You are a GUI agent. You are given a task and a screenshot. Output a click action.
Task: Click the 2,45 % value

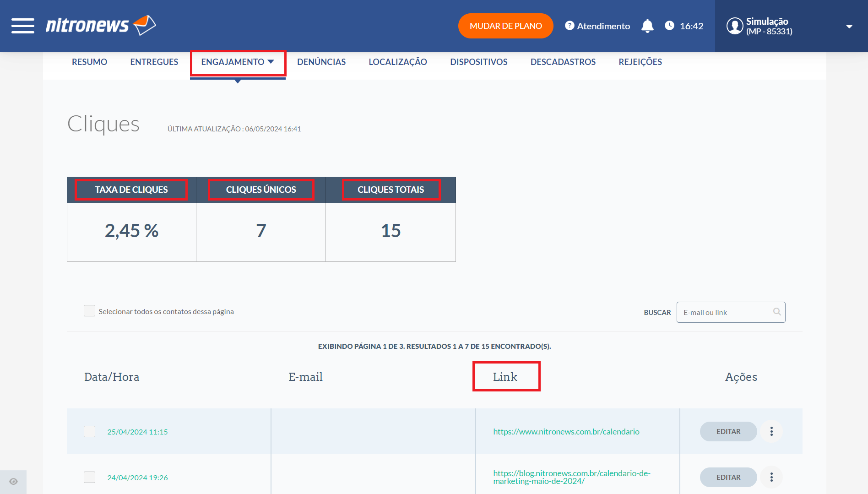[x=132, y=231]
